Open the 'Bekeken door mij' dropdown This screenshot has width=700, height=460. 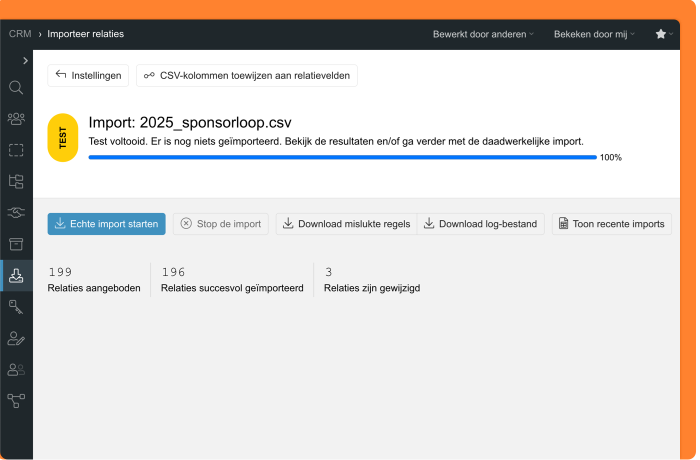tap(594, 34)
